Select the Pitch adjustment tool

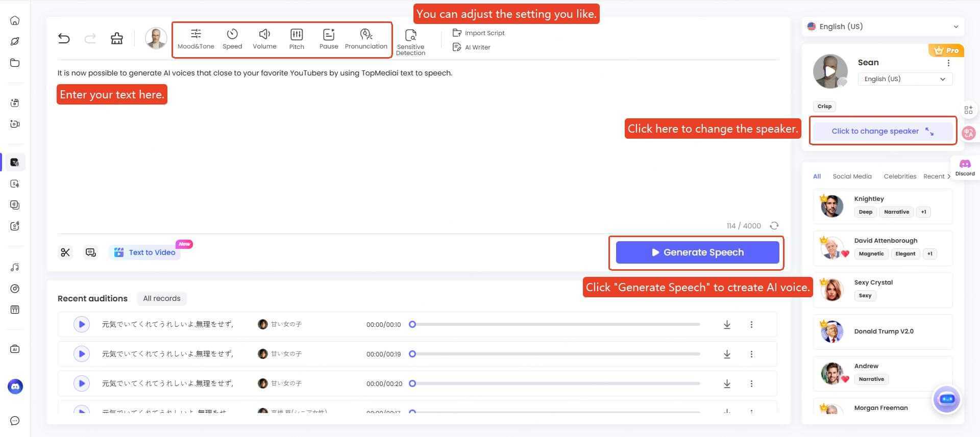(x=297, y=39)
